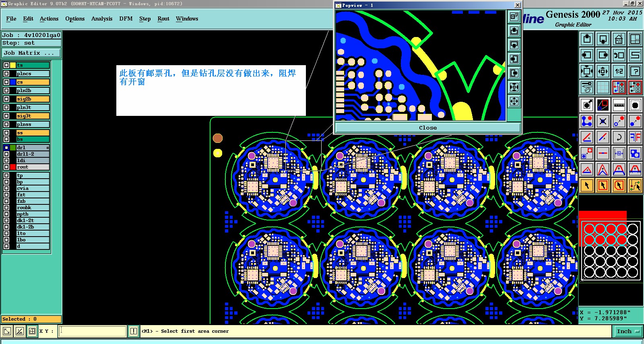Click the curved arrow rotate tool icon

click(619, 137)
